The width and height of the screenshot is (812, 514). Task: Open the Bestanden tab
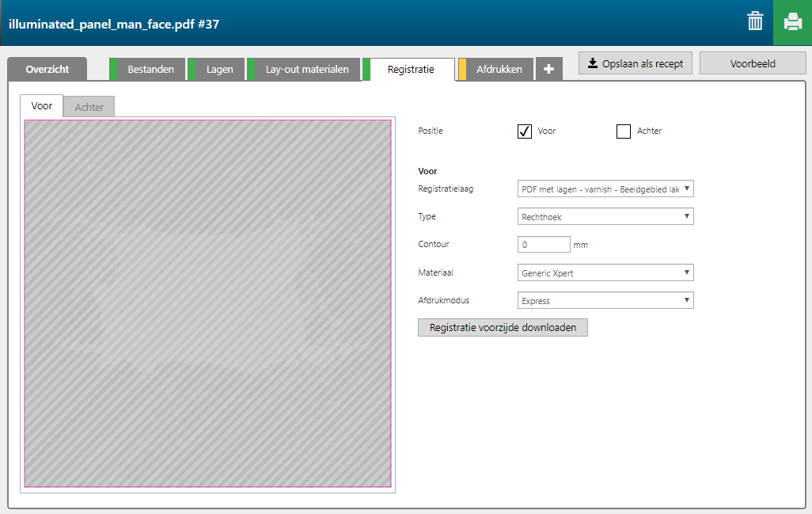pos(150,70)
